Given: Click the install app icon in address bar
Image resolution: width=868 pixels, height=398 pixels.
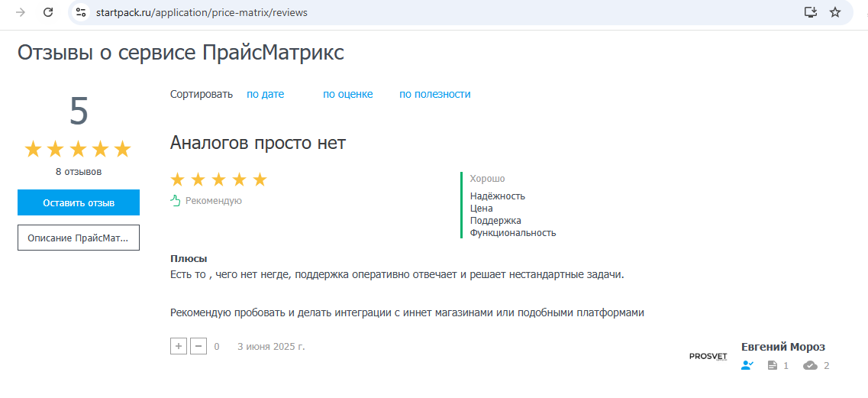Looking at the screenshot, I should click(811, 12).
